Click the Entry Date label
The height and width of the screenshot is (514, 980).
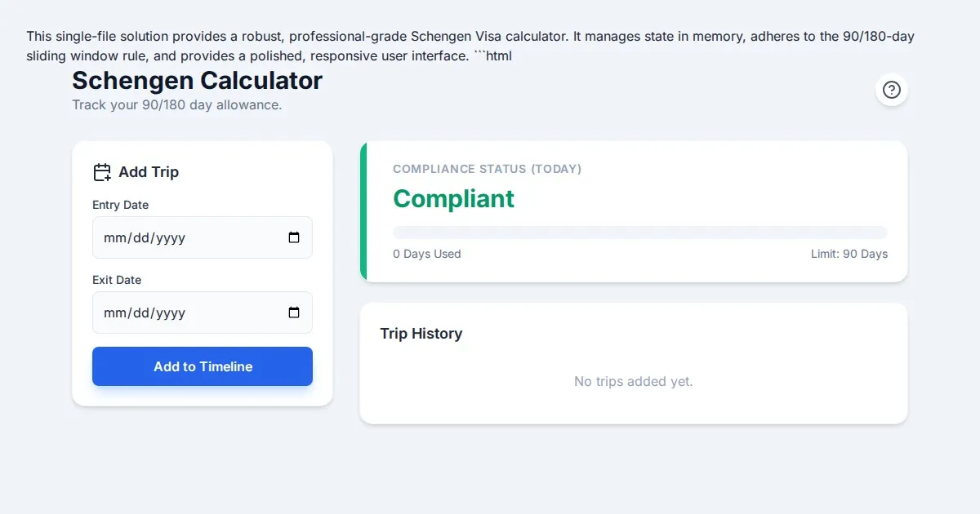pyautogui.click(x=120, y=205)
